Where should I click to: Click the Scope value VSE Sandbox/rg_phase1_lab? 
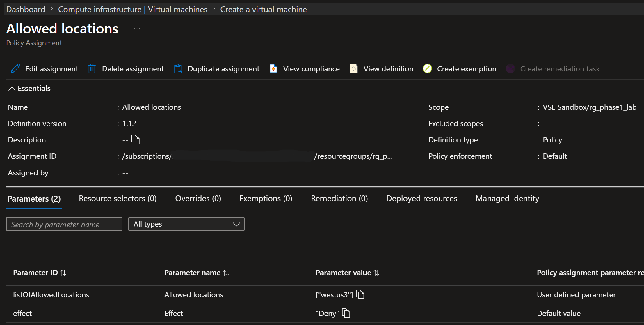(590, 107)
